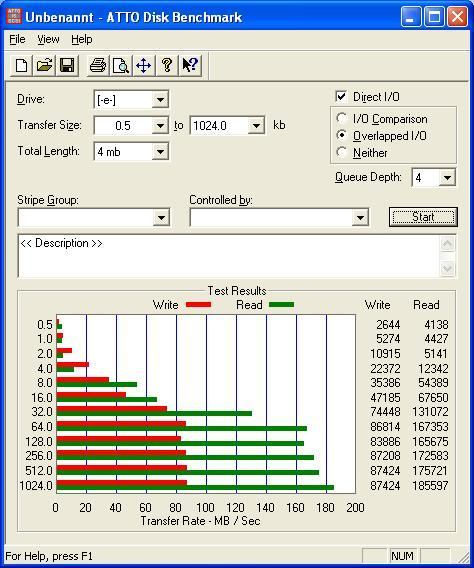
Task: Click inside the Description text box
Action: (x=229, y=256)
